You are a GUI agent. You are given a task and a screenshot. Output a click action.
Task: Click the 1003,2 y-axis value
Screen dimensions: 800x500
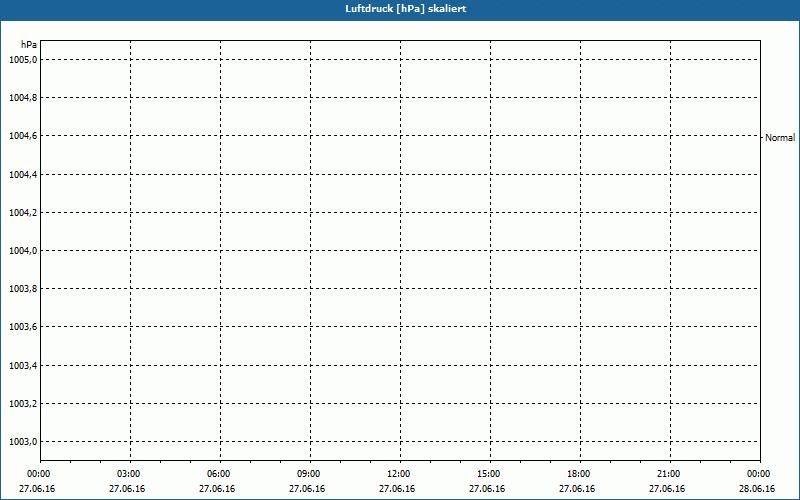(x=23, y=404)
